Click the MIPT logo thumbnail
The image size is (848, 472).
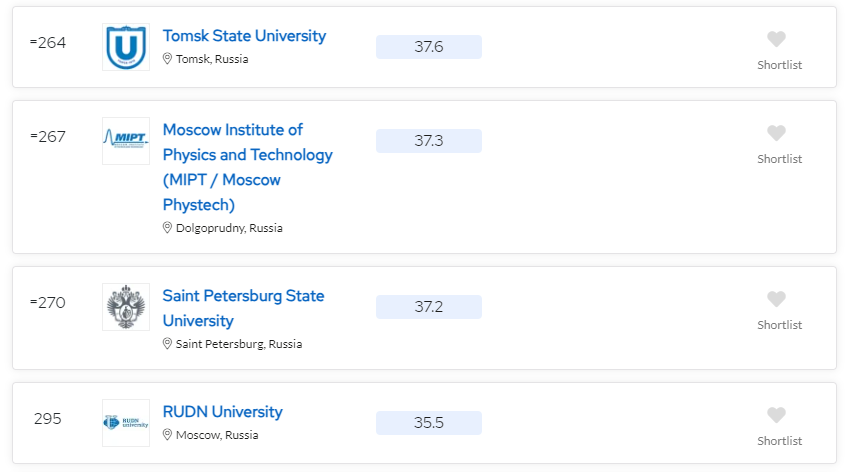click(x=126, y=141)
